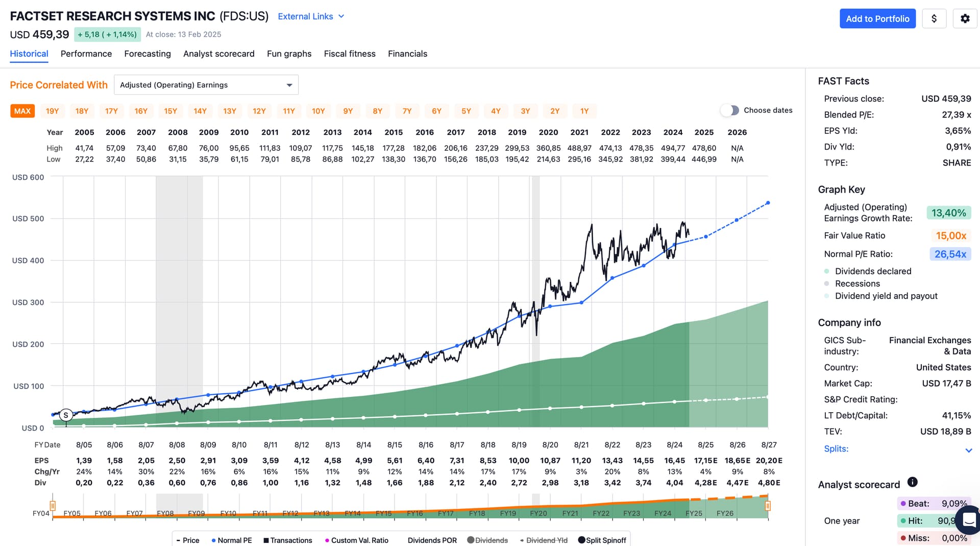Grab the right timeline range handle
This screenshot has width=980, height=546.
[x=768, y=506]
